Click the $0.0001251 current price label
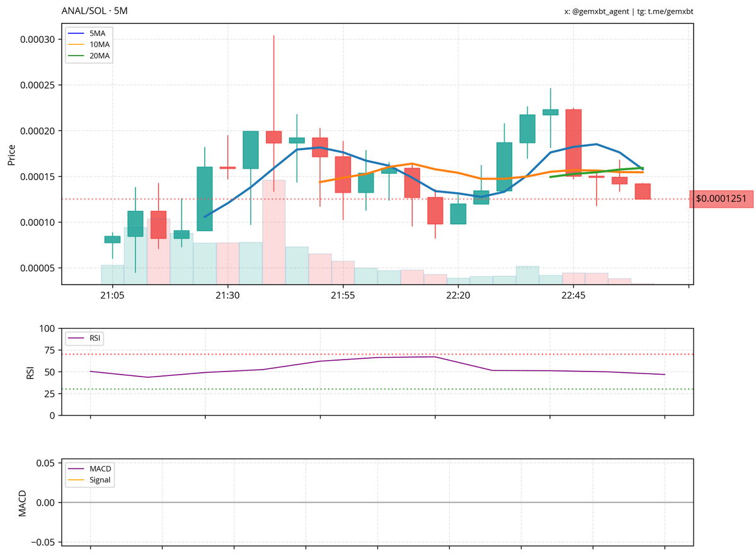756x556 pixels. coord(721,199)
